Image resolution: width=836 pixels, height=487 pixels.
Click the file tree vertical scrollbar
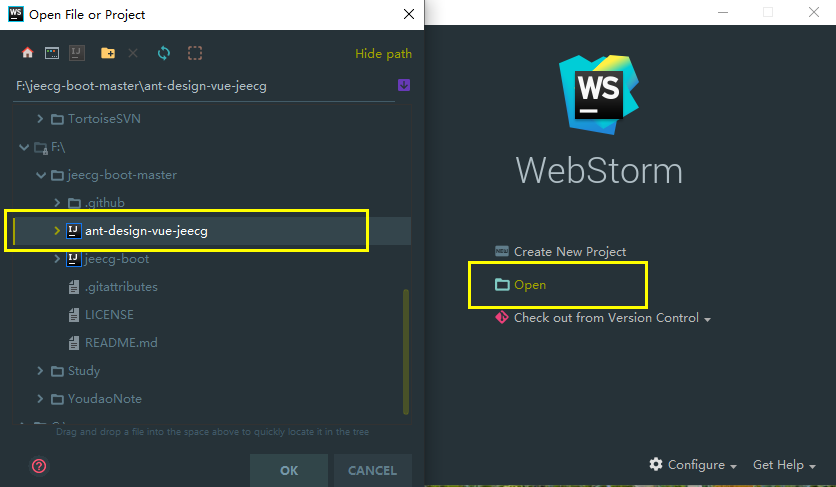click(x=406, y=352)
